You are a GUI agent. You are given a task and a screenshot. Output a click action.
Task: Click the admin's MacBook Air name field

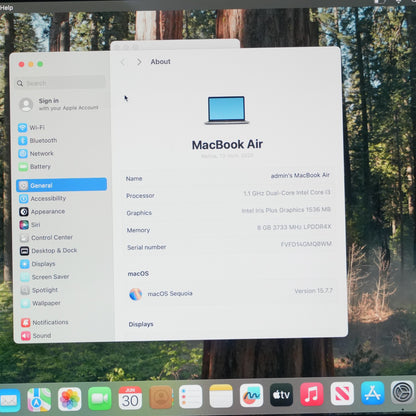pos(228,176)
